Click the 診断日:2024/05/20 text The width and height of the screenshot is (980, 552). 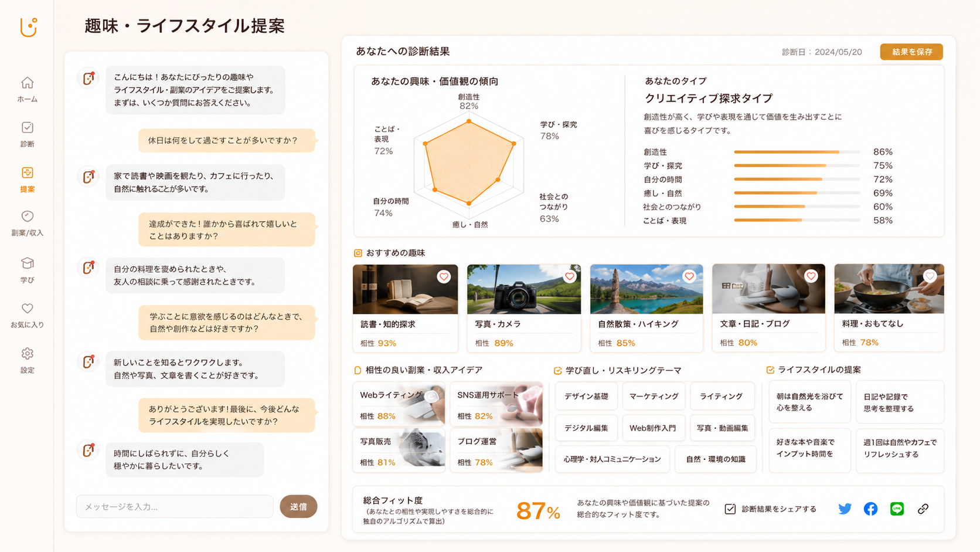click(x=822, y=52)
